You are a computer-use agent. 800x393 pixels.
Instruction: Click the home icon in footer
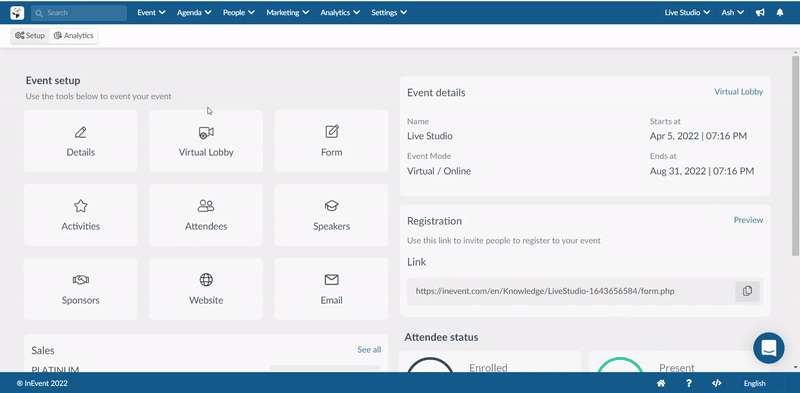click(x=661, y=383)
